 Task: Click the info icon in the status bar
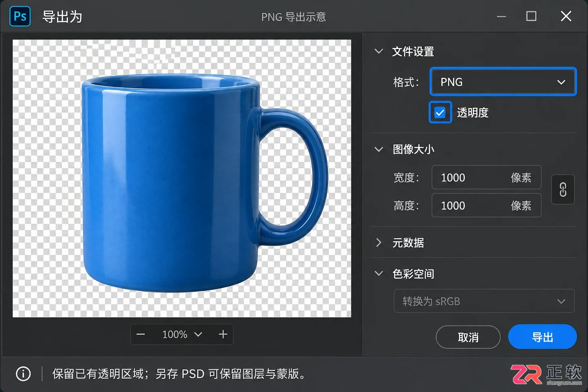(23, 374)
